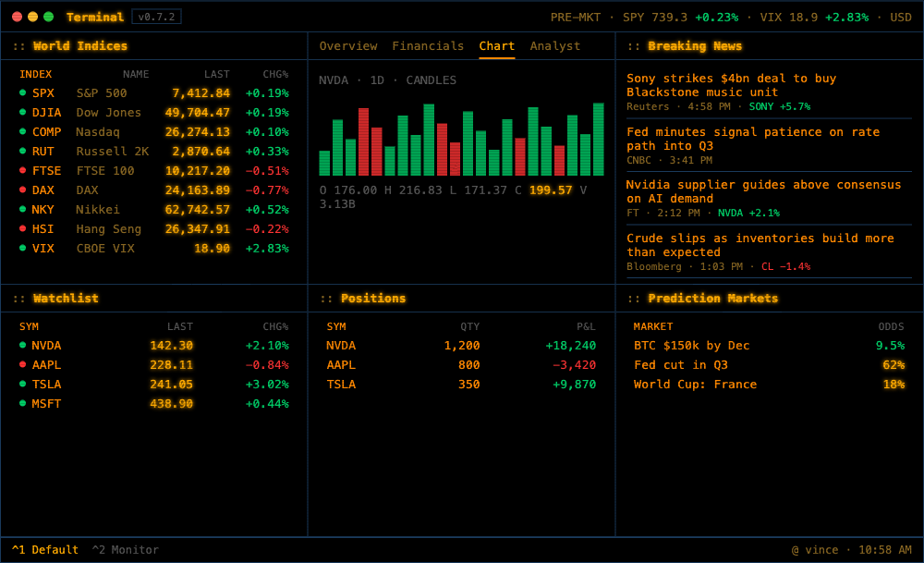
Task: Click the USD currency indicator
Action: click(x=900, y=17)
